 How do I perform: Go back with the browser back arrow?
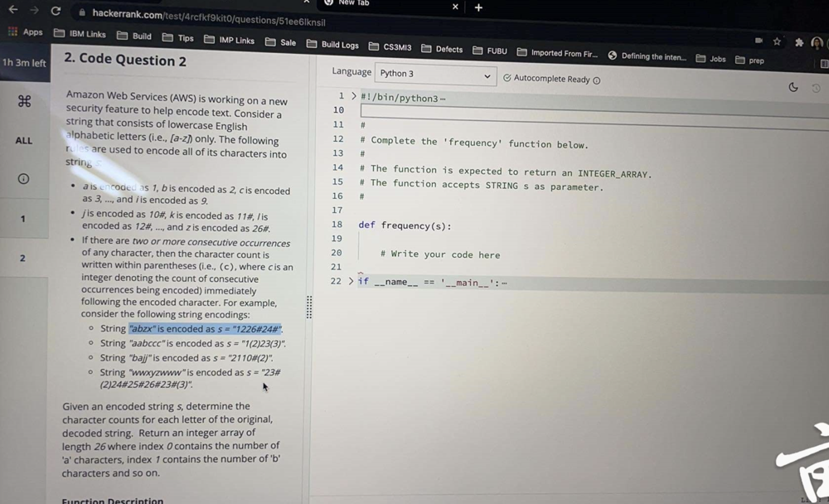(x=13, y=9)
